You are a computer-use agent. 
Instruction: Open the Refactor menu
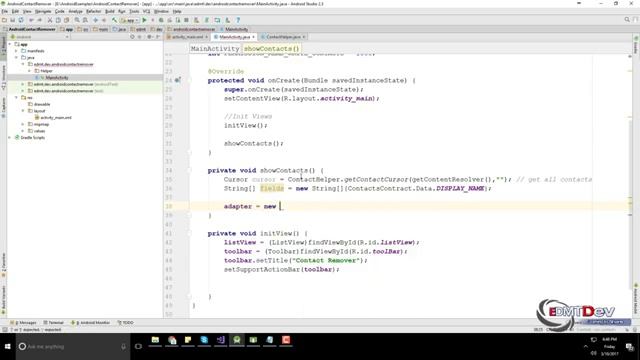click(93, 11)
